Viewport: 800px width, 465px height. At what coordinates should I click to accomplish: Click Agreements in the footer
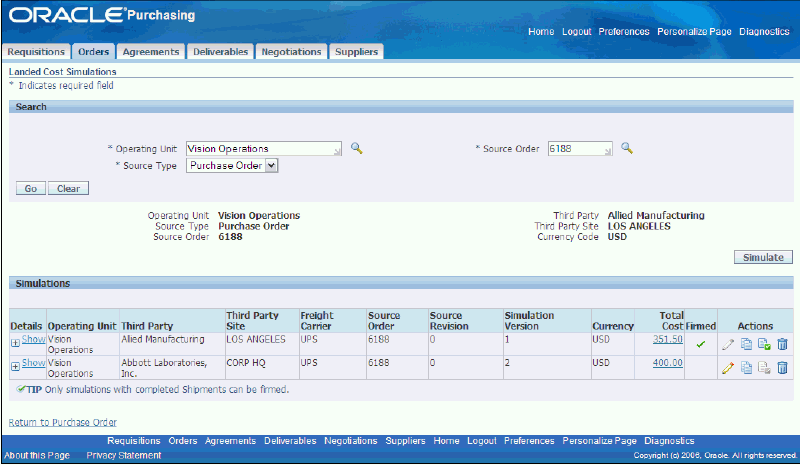231,440
